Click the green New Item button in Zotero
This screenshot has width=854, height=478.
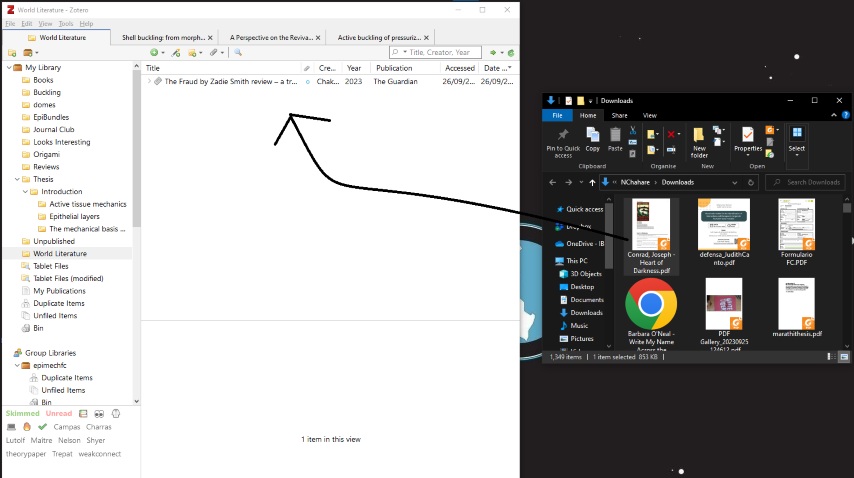coord(155,52)
